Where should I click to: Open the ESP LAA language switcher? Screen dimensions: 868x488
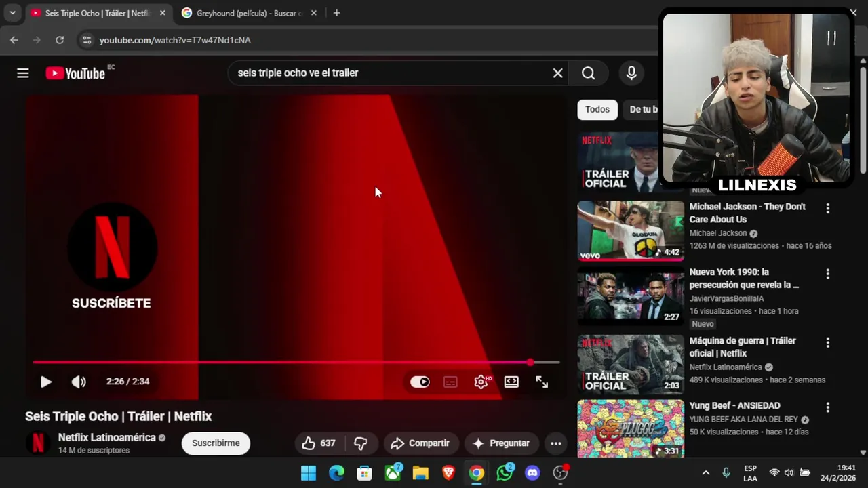click(x=750, y=473)
